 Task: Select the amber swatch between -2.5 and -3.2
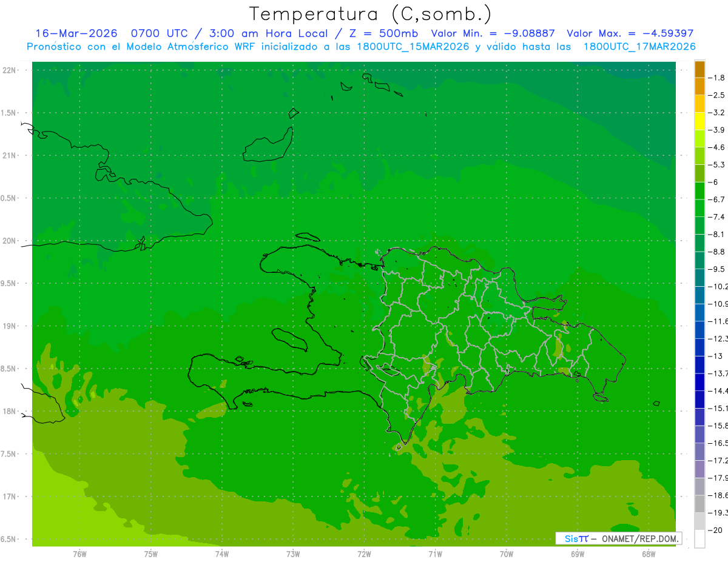[699, 104]
